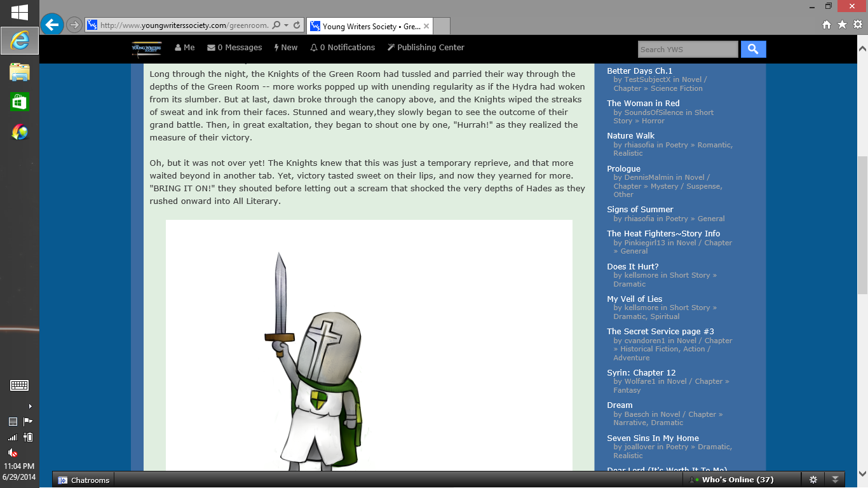Click the network signal tray icon

(x=12, y=437)
